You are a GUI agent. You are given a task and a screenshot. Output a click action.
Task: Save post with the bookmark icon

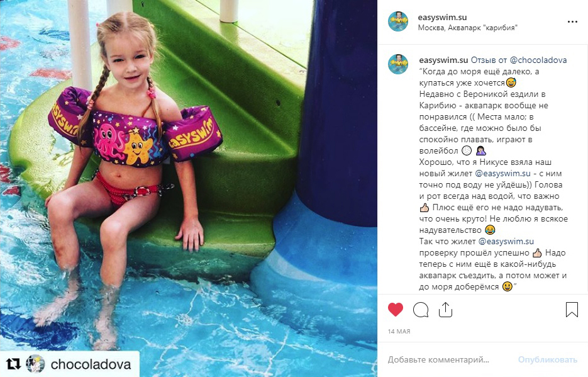pyautogui.click(x=572, y=310)
